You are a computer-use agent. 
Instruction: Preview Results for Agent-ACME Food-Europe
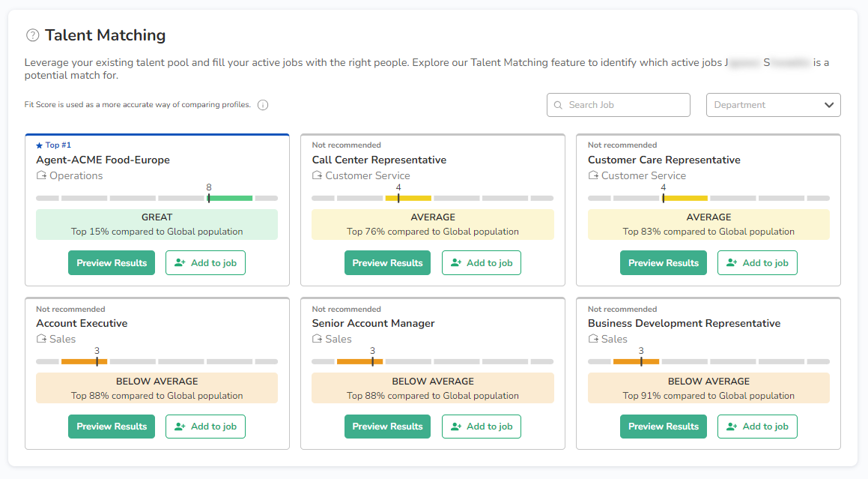click(112, 263)
